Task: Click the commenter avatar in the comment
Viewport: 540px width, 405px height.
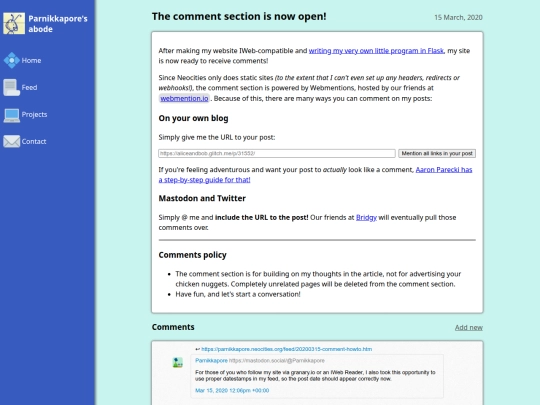Action: pyautogui.click(x=178, y=362)
